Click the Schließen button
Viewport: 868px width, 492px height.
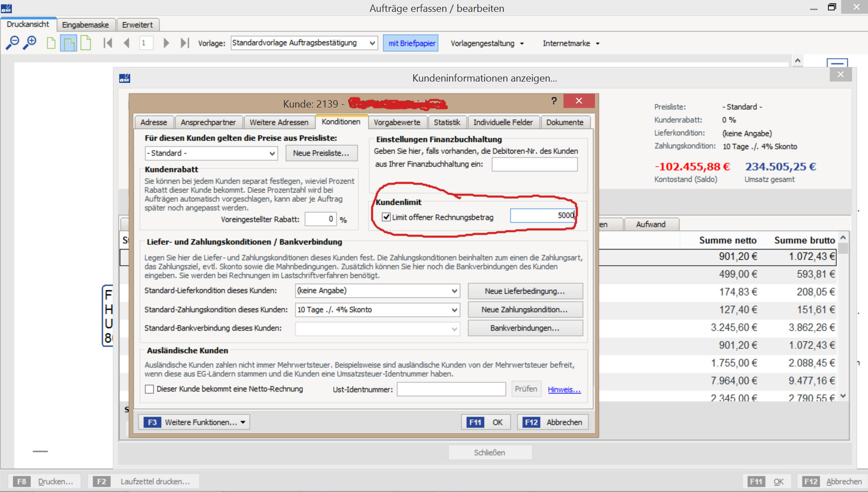490,452
